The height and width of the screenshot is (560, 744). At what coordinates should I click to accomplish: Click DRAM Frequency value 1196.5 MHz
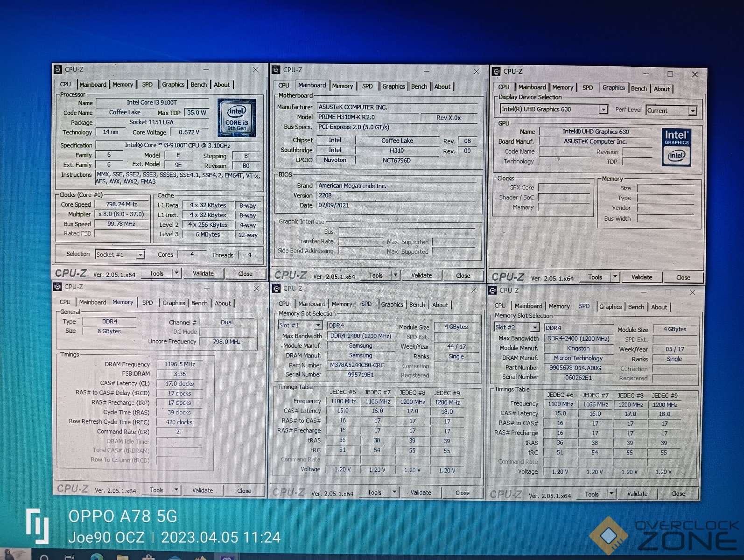[180, 364]
